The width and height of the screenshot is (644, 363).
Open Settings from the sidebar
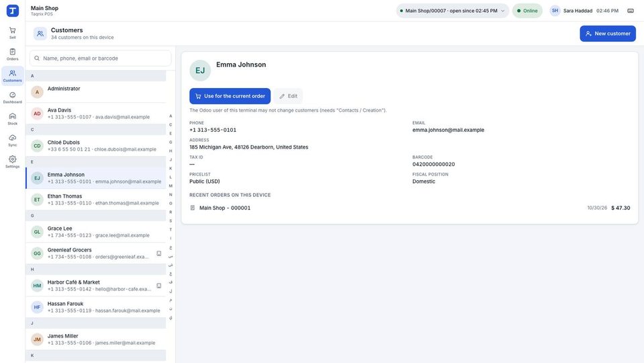point(12,161)
